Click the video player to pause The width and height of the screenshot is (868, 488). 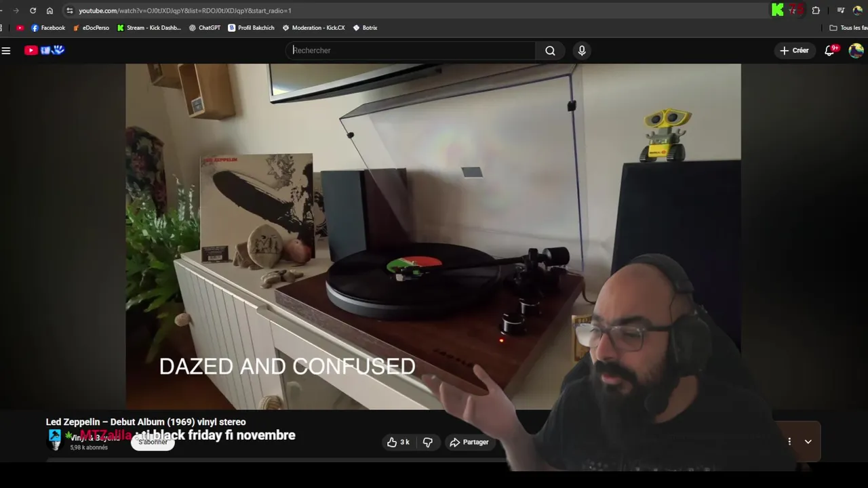(x=433, y=237)
